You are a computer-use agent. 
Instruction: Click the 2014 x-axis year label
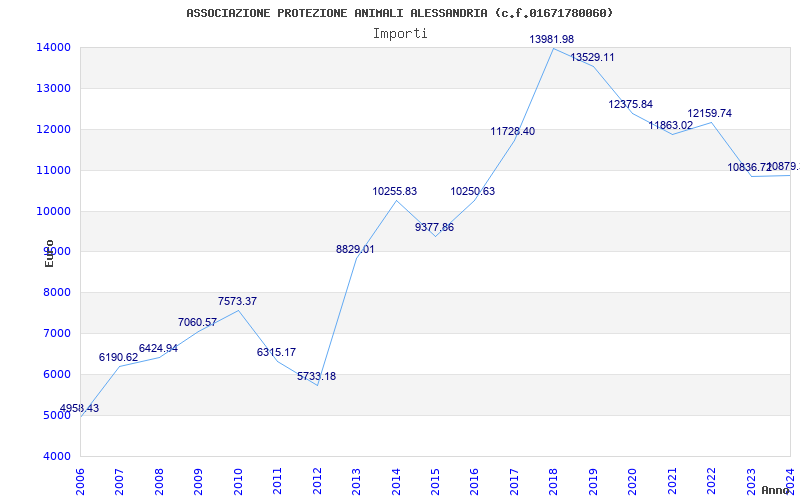tap(395, 481)
